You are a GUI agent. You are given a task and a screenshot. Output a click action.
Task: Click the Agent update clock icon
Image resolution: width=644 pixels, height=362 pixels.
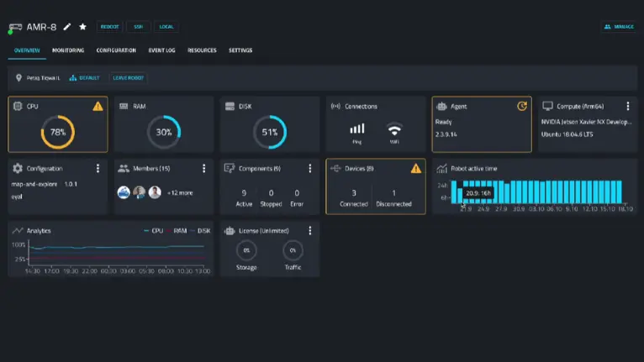tap(521, 107)
